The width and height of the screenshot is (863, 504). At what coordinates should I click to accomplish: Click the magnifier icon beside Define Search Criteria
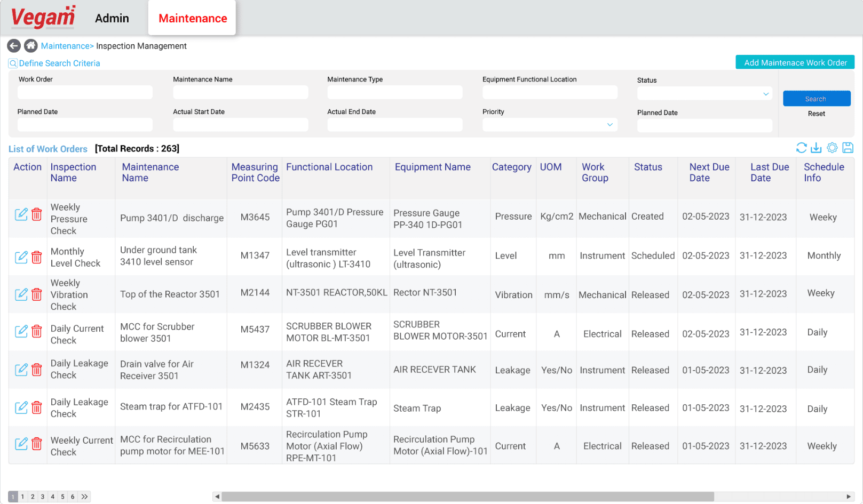12,63
